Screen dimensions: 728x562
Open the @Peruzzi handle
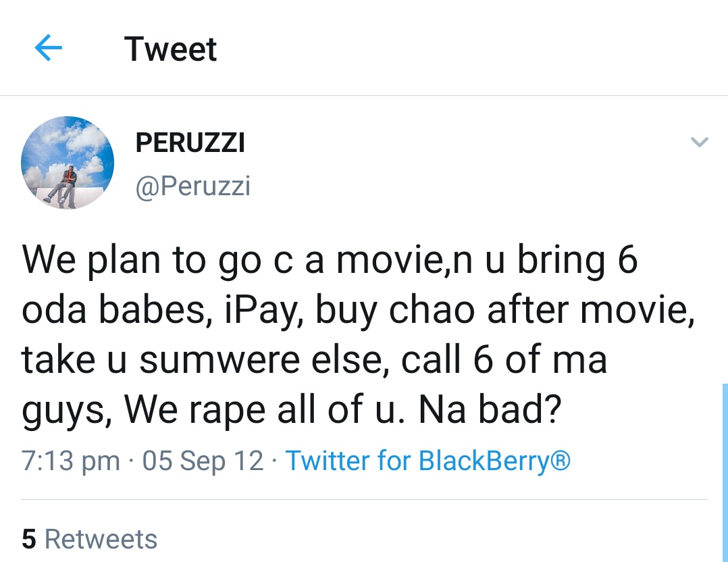(x=192, y=186)
